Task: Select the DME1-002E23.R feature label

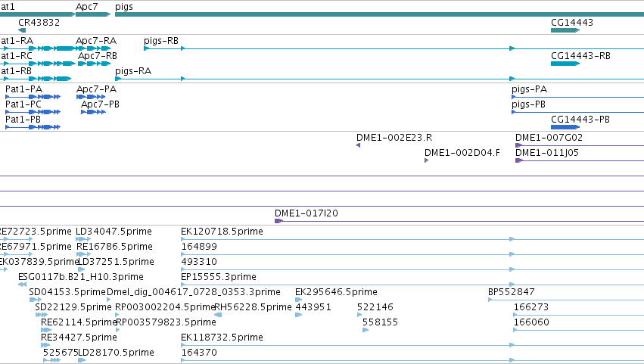Action: coord(394,137)
